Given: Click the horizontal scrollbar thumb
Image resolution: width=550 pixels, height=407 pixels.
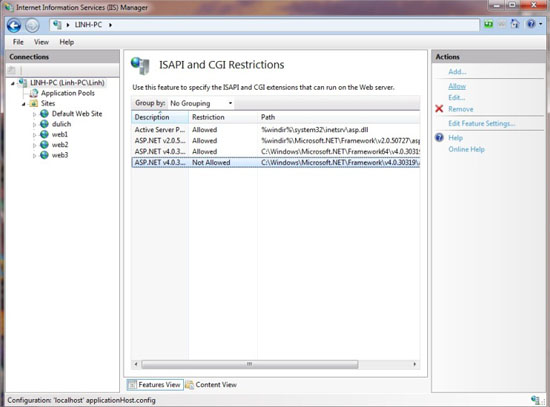Looking at the screenshot, I should coord(249,364).
